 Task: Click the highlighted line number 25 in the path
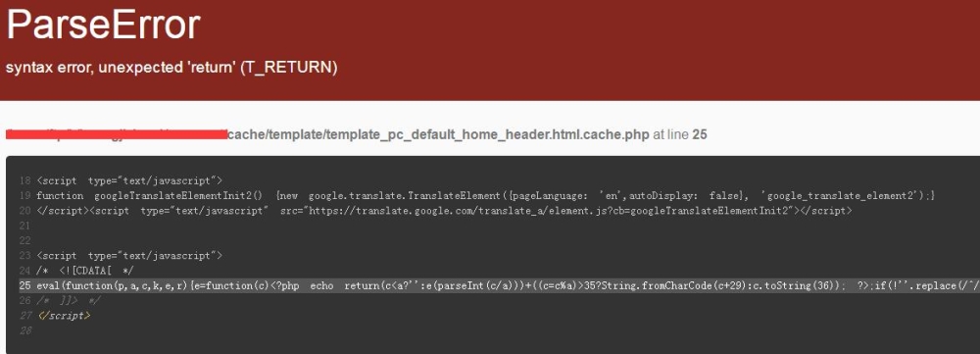700,134
